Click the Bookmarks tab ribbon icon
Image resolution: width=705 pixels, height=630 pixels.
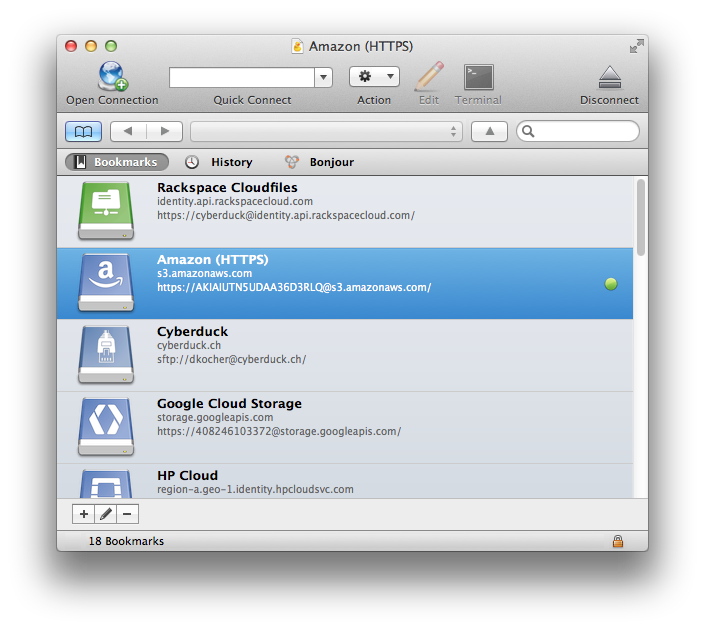tap(80, 162)
